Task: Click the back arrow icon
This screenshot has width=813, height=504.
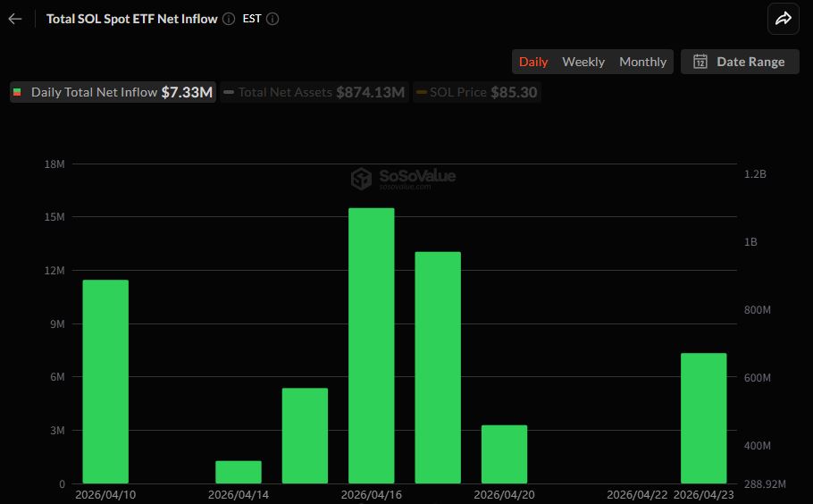Action: [x=15, y=19]
